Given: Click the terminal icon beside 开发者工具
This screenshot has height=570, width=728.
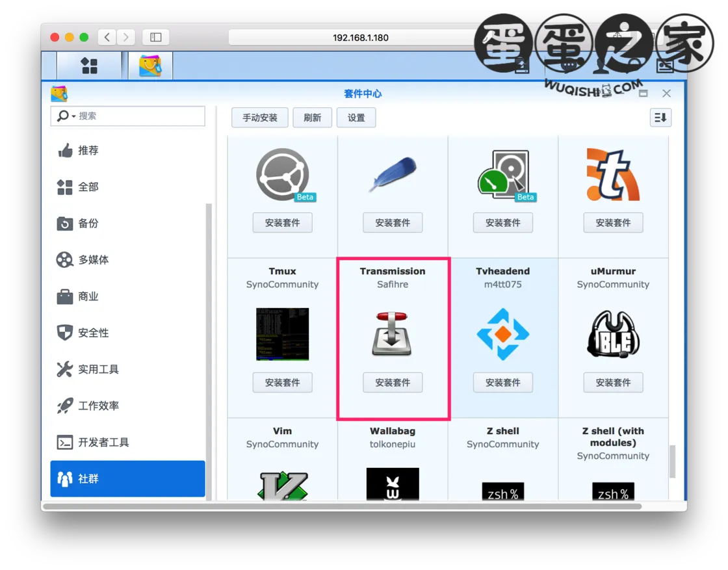Looking at the screenshot, I should coord(64,443).
